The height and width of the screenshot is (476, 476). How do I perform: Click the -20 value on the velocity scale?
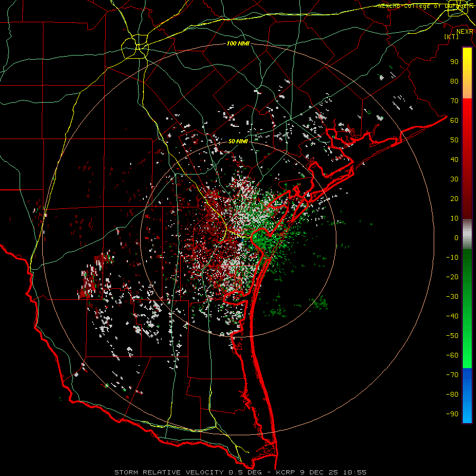[452, 277]
